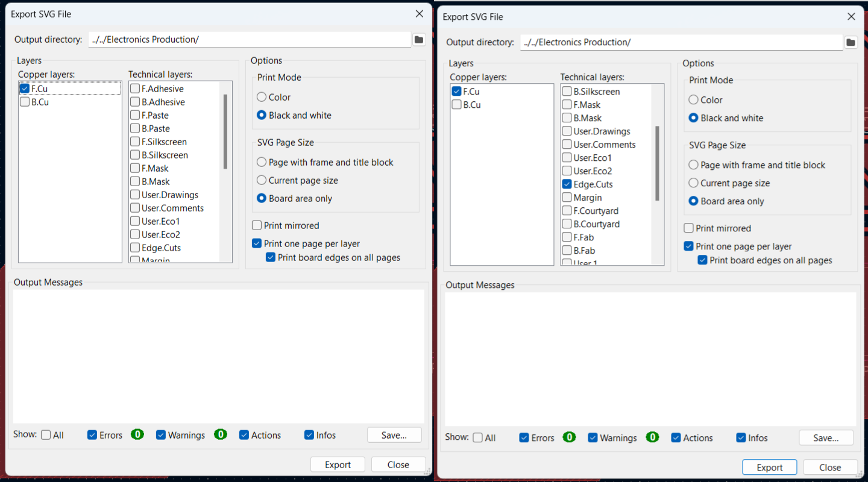Uncheck F.Cu copper layer in left dialog
The width and height of the screenshot is (868, 482).
[x=25, y=89]
